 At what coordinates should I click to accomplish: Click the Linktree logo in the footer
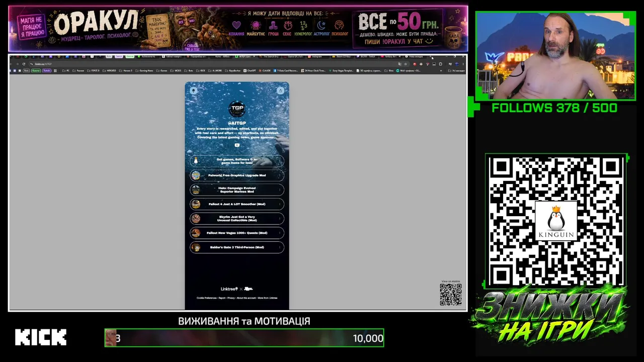pos(229,289)
